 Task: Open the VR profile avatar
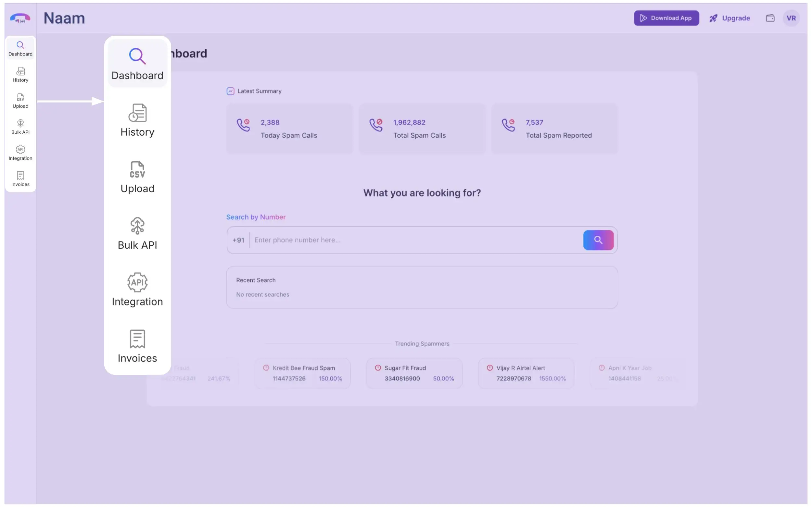[x=791, y=18]
